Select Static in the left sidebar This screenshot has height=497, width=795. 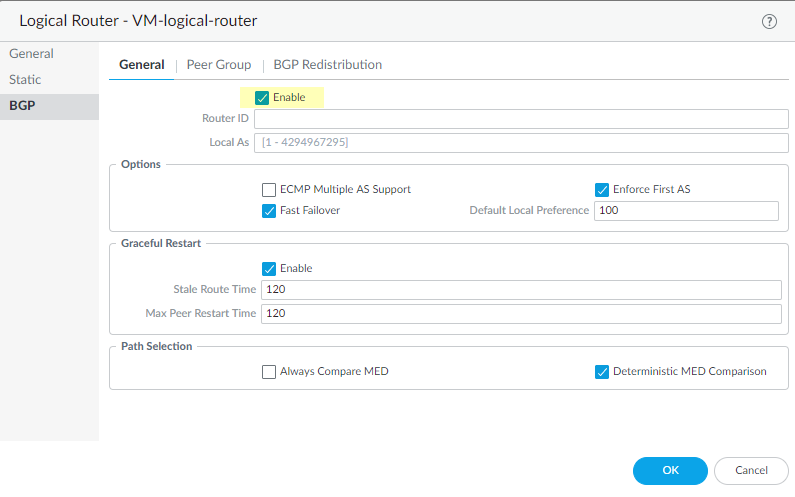(x=26, y=79)
